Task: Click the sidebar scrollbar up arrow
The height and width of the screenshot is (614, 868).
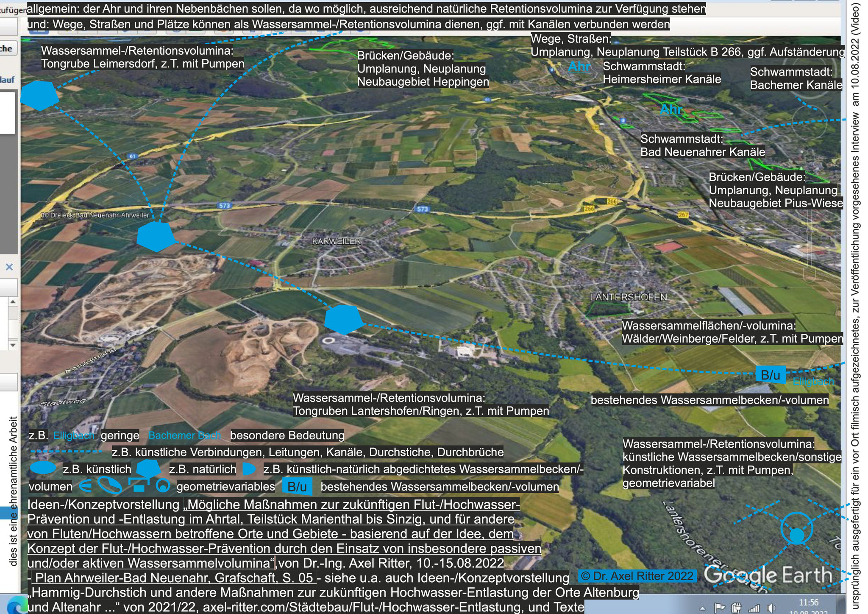Action: (13, 302)
